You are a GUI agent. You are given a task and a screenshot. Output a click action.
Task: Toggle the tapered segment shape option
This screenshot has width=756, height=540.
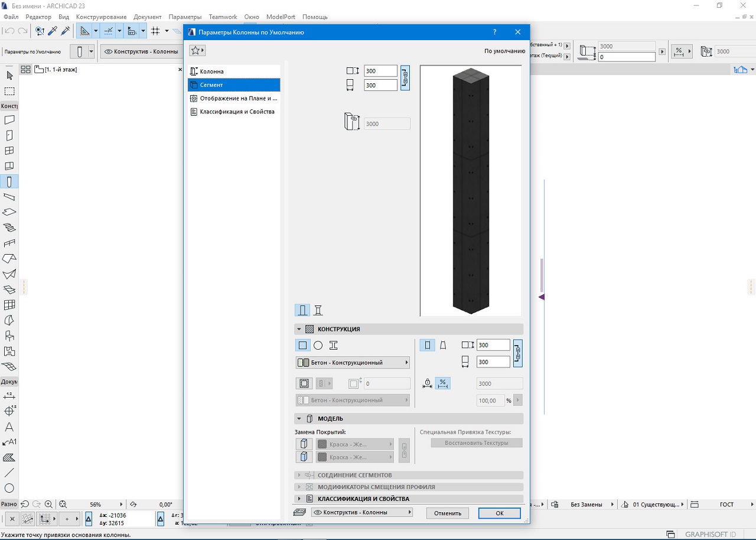(x=443, y=346)
